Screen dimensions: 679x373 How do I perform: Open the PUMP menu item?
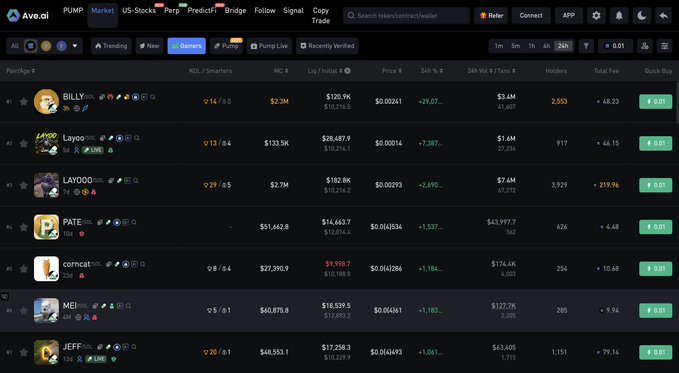tap(73, 10)
